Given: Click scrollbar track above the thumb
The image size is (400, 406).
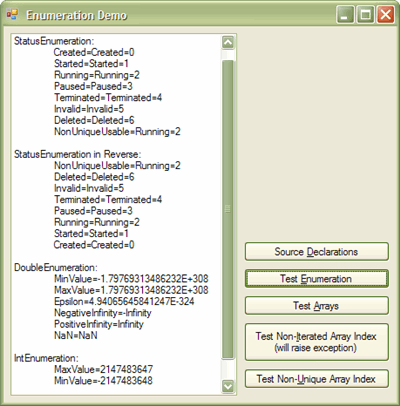Looking at the screenshot, I should click(228, 55).
